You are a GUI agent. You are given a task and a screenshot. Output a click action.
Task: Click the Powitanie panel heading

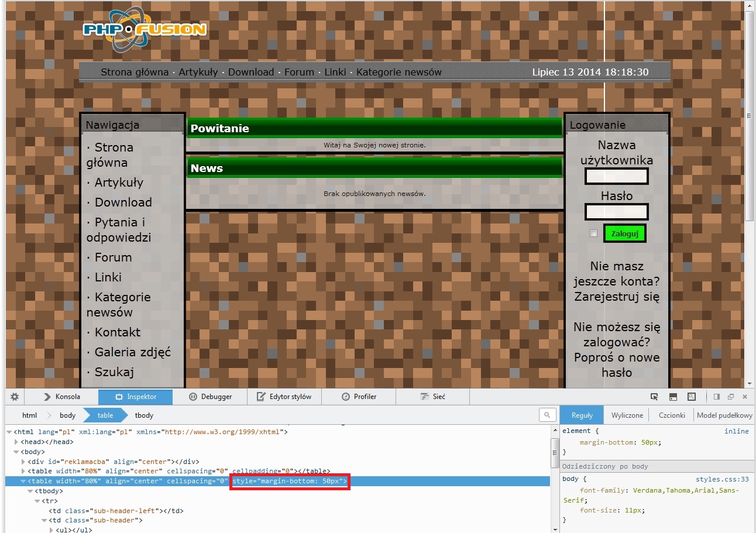click(374, 128)
